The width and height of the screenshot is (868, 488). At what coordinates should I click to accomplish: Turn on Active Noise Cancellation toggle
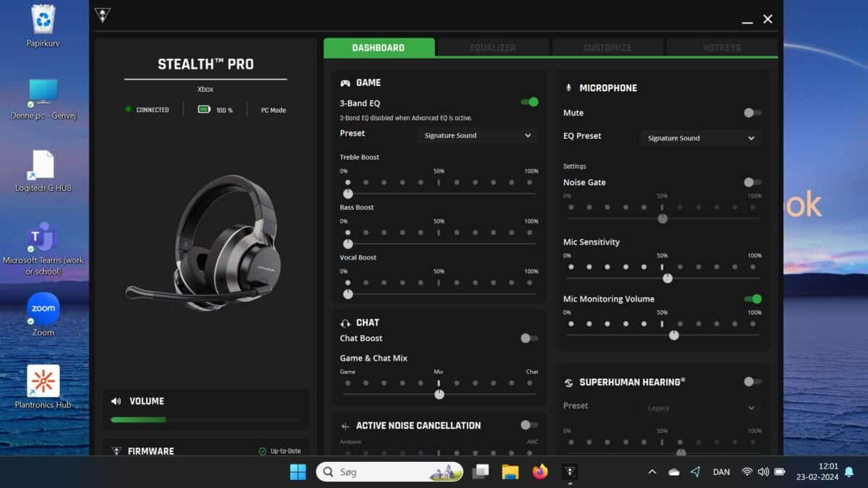tap(529, 425)
